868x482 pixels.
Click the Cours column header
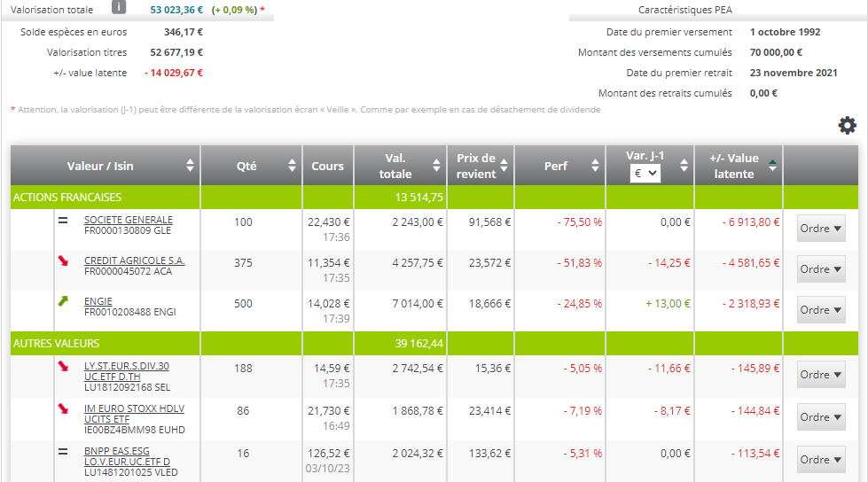[328, 166]
